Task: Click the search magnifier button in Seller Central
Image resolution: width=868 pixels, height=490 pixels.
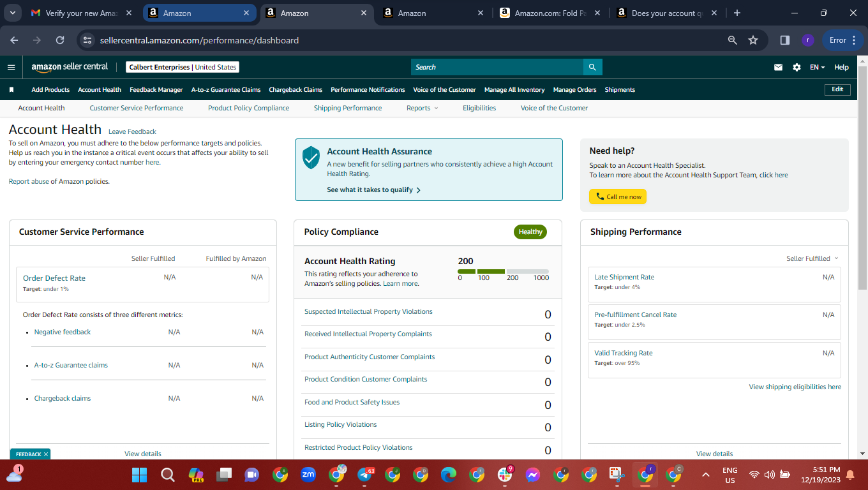Action: pyautogui.click(x=592, y=67)
